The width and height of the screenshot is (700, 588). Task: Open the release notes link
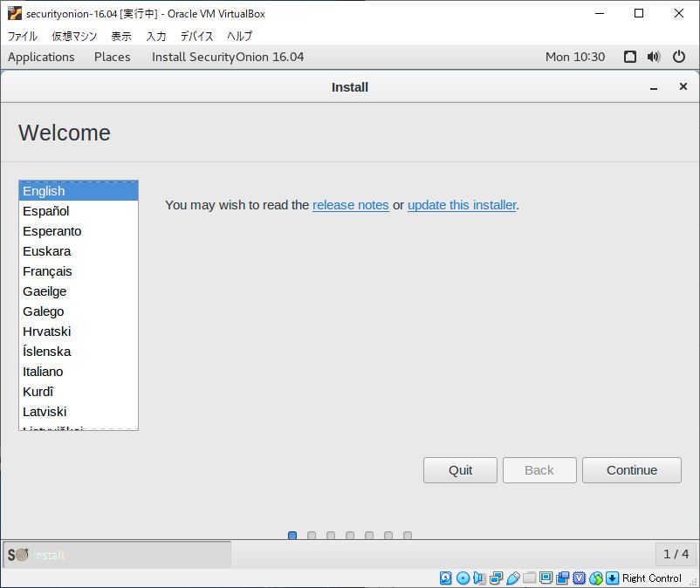[x=351, y=205]
